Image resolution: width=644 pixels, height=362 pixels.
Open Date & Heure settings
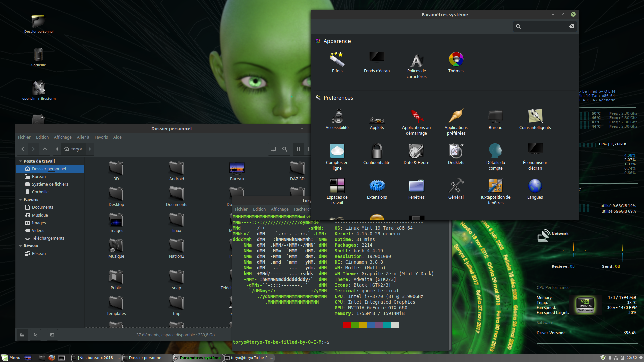pyautogui.click(x=416, y=152)
